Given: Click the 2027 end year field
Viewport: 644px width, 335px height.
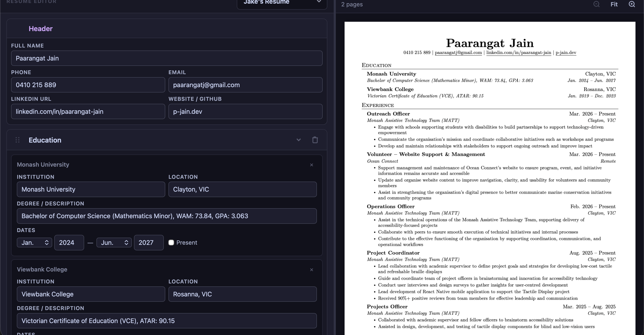Looking at the screenshot, I should 148,243.
